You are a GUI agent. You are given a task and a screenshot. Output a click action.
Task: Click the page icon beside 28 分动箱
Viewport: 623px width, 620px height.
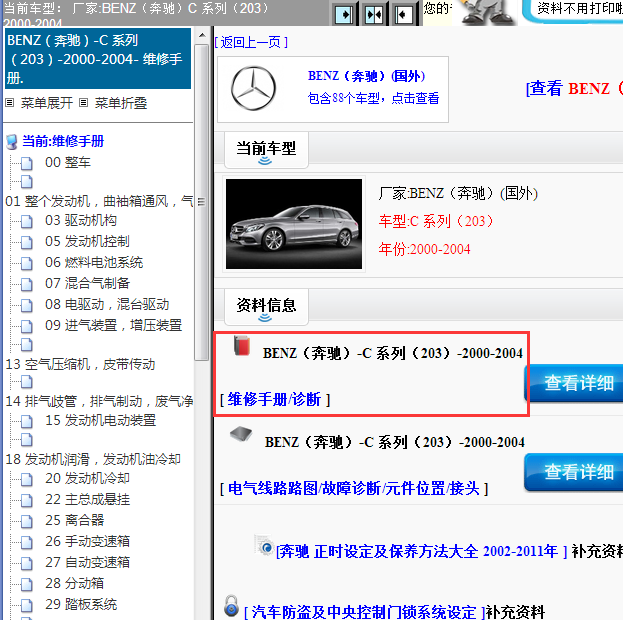[27, 584]
